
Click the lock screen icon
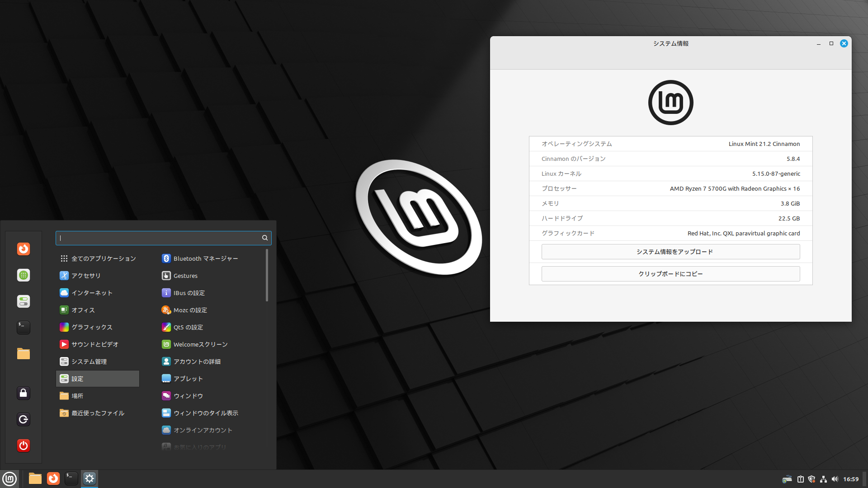pos(24,393)
